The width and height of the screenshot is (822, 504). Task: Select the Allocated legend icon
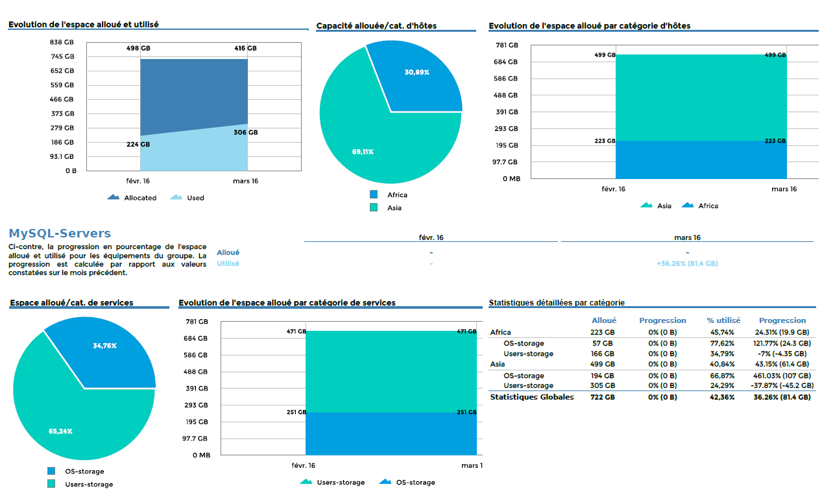(114, 198)
